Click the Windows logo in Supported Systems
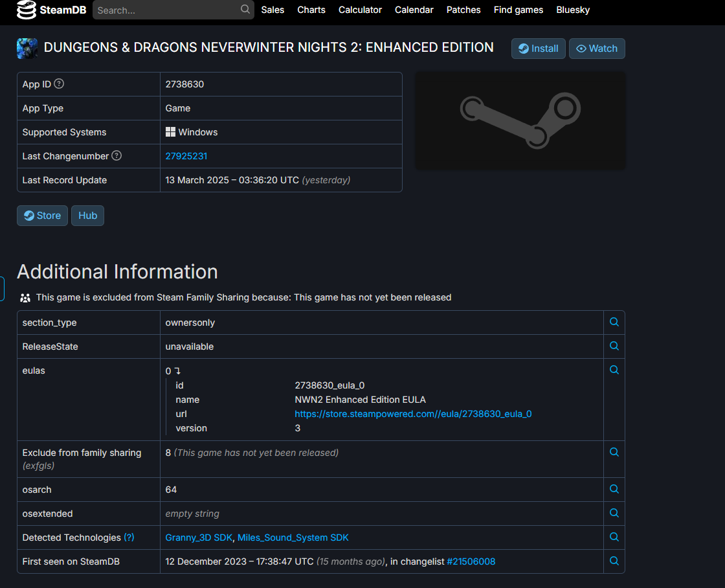 [171, 132]
